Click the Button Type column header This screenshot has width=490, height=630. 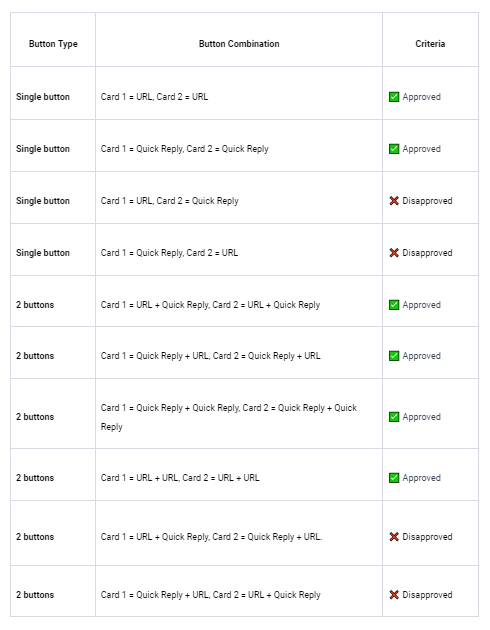(53, 44)
